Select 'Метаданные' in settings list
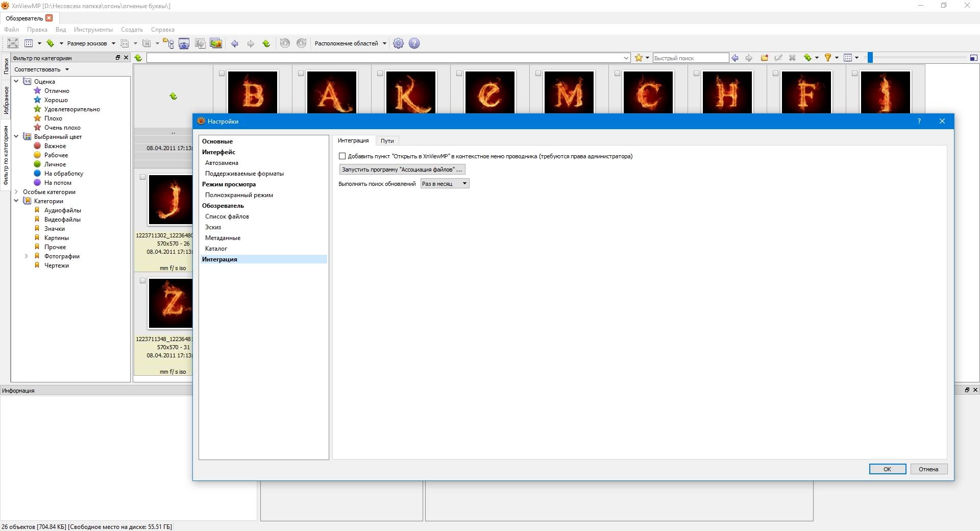The height and width of the screenshot is (531, 980). [223, 238]
